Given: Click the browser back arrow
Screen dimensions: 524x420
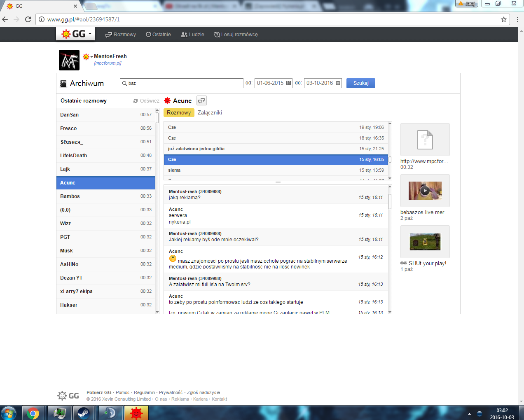Looking at the screenshot, I should click(x=5, y=19).
